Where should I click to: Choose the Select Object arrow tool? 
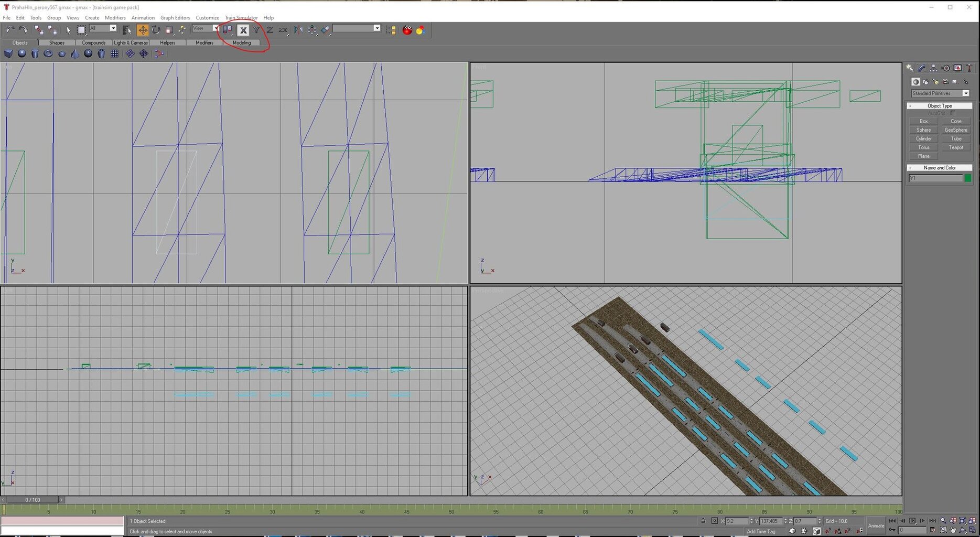point(68,30)
